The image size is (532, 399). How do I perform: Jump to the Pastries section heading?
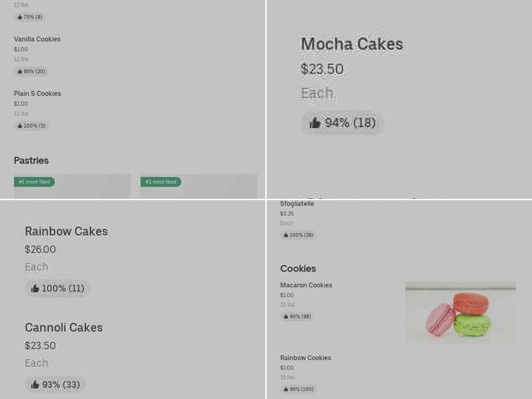pyautogui.click(x=31, y=160)
